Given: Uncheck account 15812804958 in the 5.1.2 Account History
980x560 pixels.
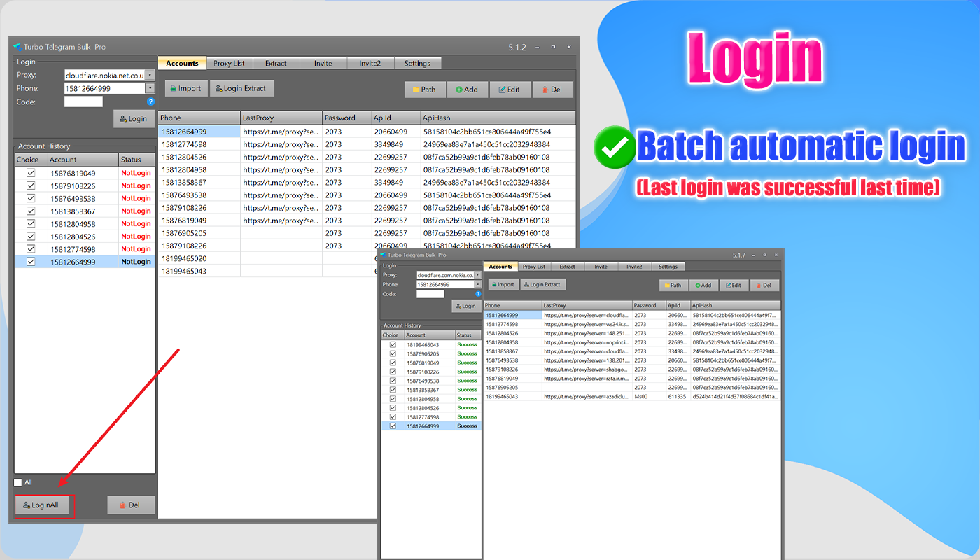Looking at the screenshot, I should click(30, 223).
